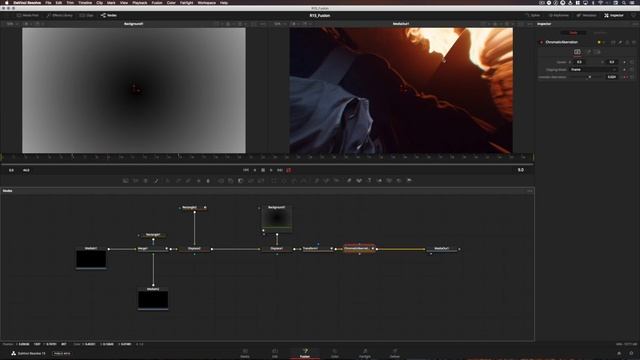The image size is (640, 360).
Task: Open the Effects Library panel
Action: click(60, 16)
